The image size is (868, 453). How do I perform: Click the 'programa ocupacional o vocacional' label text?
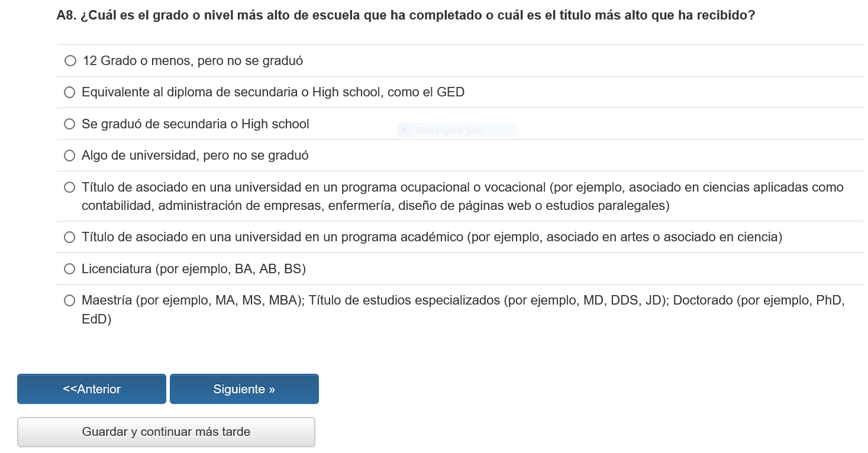(x=463, y=187)
